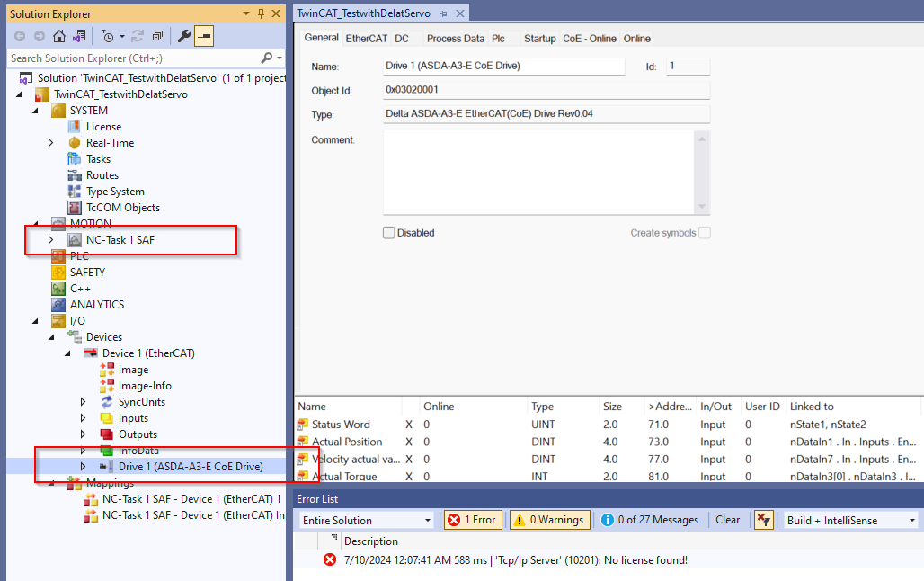Select Device 1 (EtherCAT) node
This screenshot has width=924, height=581.
click(148, 353)
